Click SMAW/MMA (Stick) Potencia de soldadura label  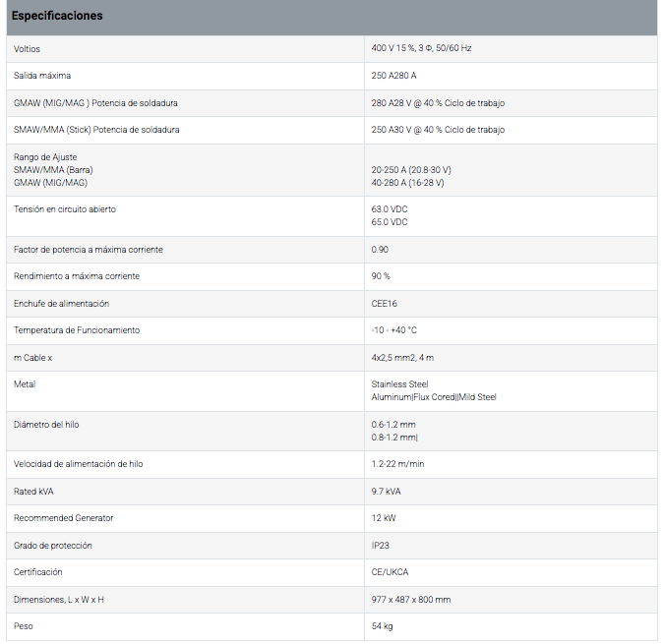[x=96, y=130]
